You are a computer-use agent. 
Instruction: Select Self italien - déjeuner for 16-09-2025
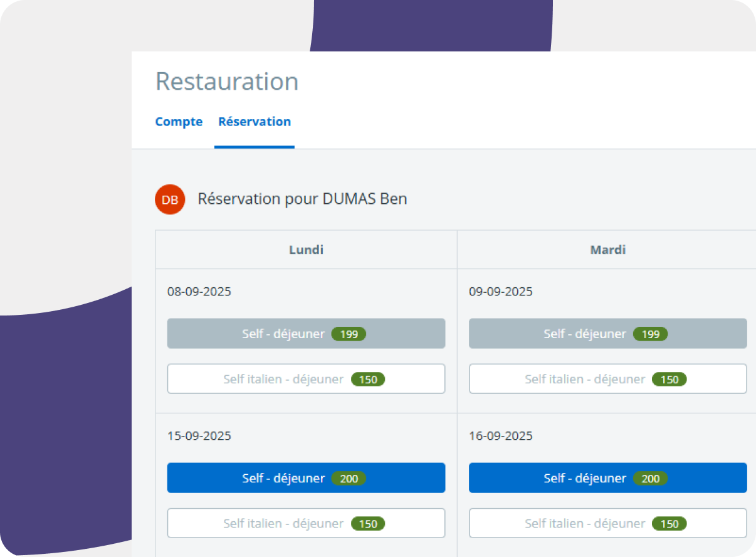point(607,523)
